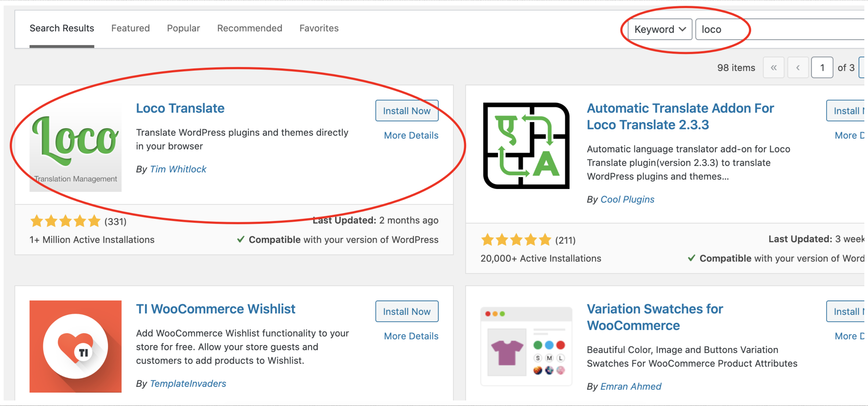The width and height of the screenshot is (868, 406).
Task: Go to first page double-arrow button
Action: point(774,68)
